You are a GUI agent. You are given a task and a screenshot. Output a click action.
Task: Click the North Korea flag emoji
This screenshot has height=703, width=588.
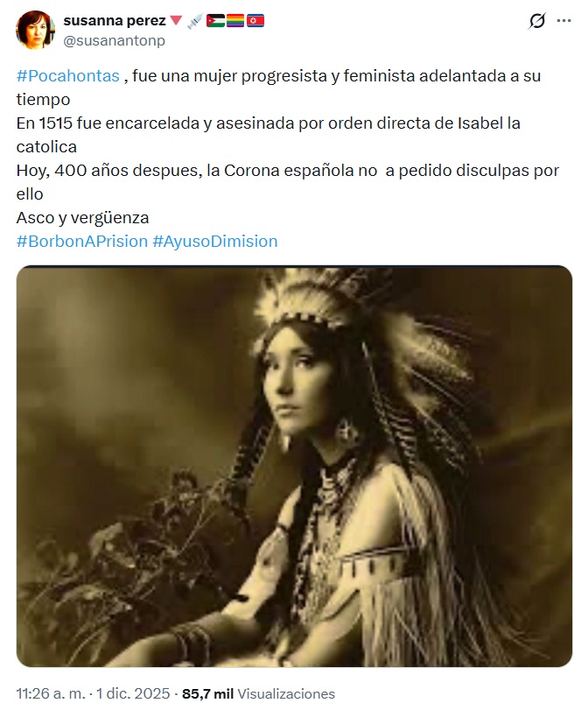(x=255, y=21)
